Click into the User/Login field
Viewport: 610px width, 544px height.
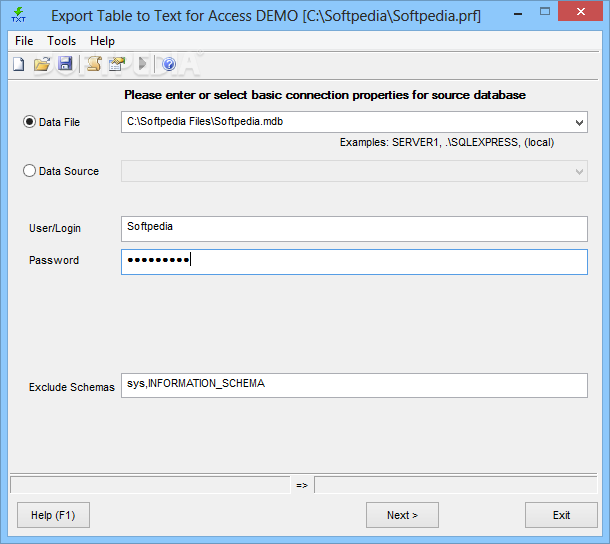coord(354,229)
